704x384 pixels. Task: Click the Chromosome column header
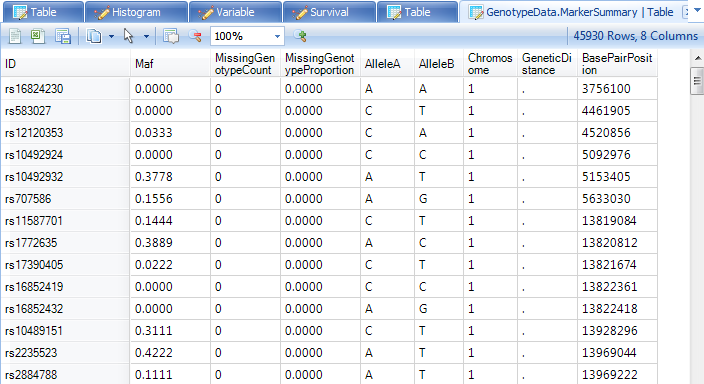click(490, 64)
